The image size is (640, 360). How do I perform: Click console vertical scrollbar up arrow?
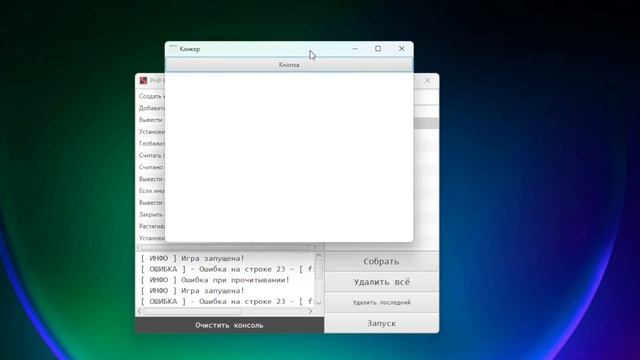319,256
